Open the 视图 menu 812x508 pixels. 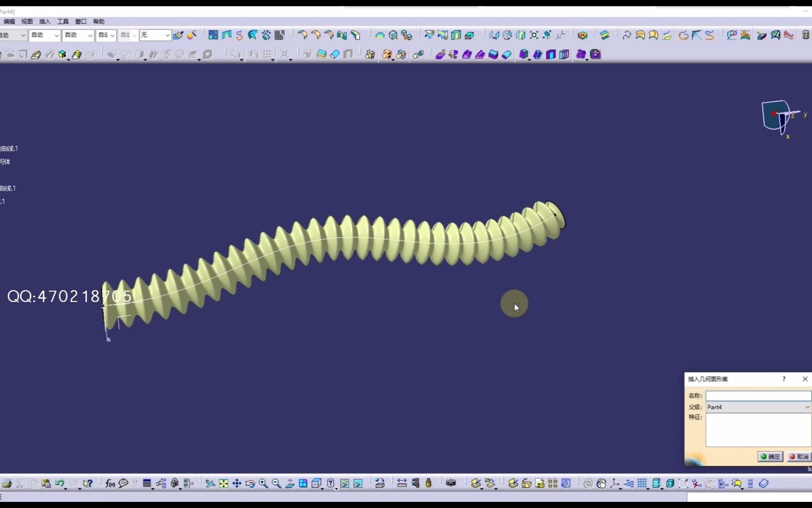coord(27,22)
